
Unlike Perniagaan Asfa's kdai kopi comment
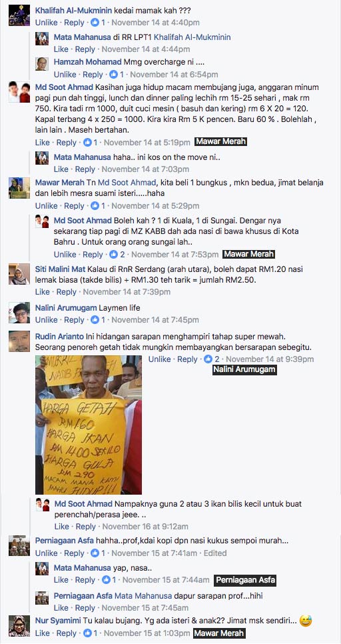pos(46,553)
